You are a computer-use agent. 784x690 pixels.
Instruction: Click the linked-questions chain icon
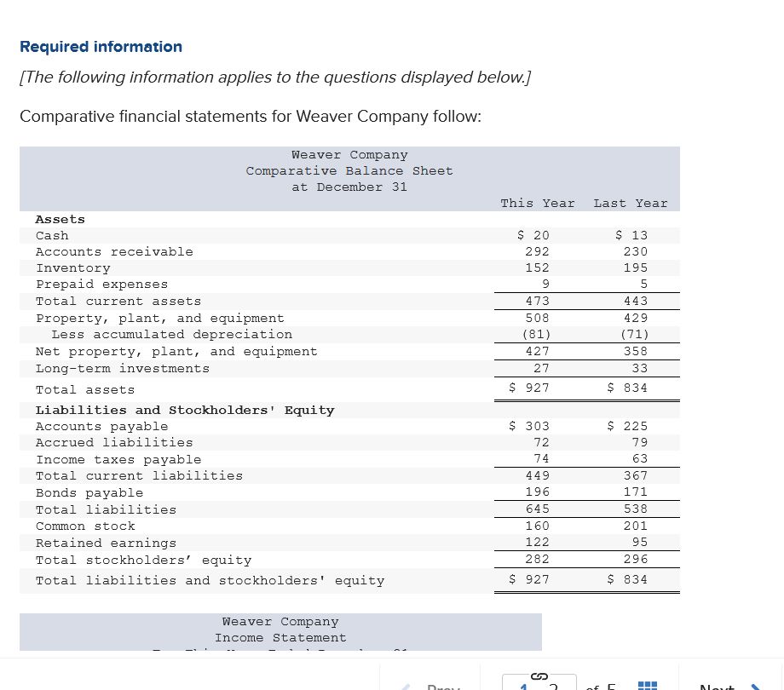[539, 676]
